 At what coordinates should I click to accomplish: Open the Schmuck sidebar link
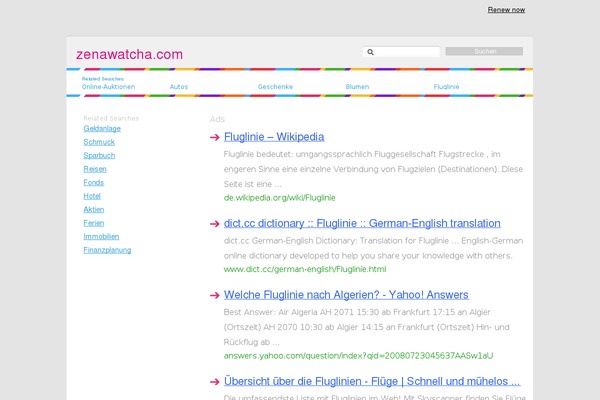(x=99, y=142)
